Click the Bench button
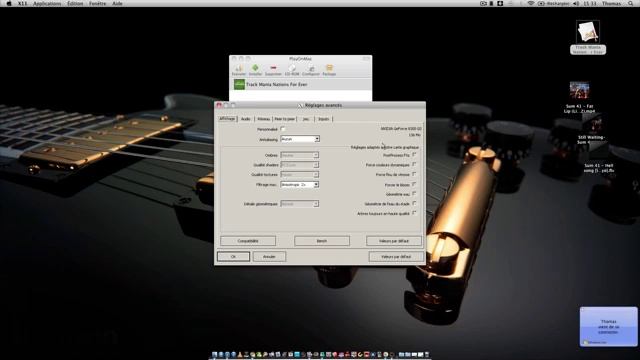 [322, 241]
